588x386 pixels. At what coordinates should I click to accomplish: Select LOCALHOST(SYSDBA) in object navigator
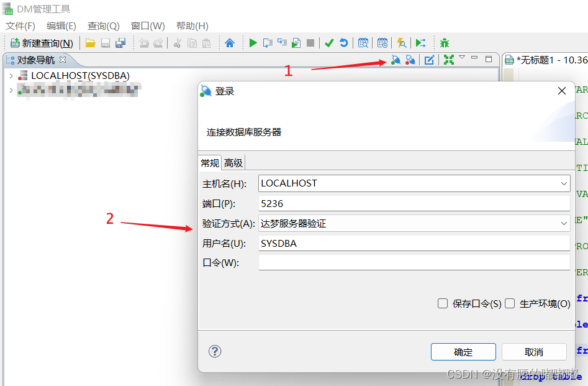(80, 76)
